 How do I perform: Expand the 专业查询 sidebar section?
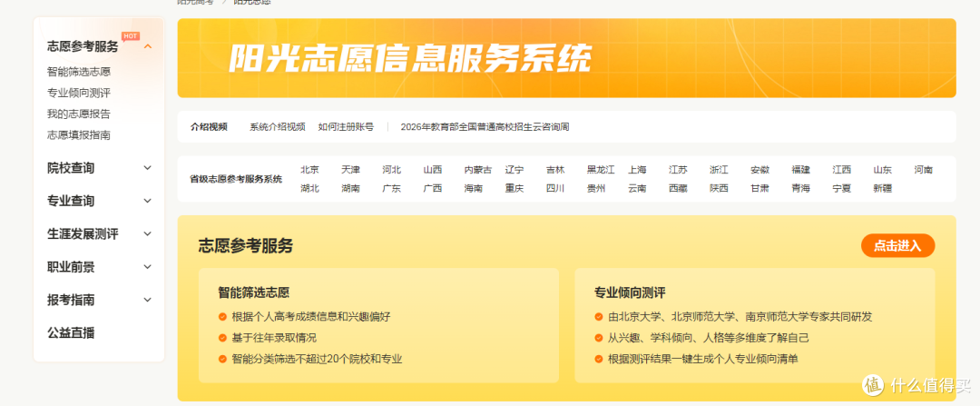pyautogui.click(x=148, y=201)
